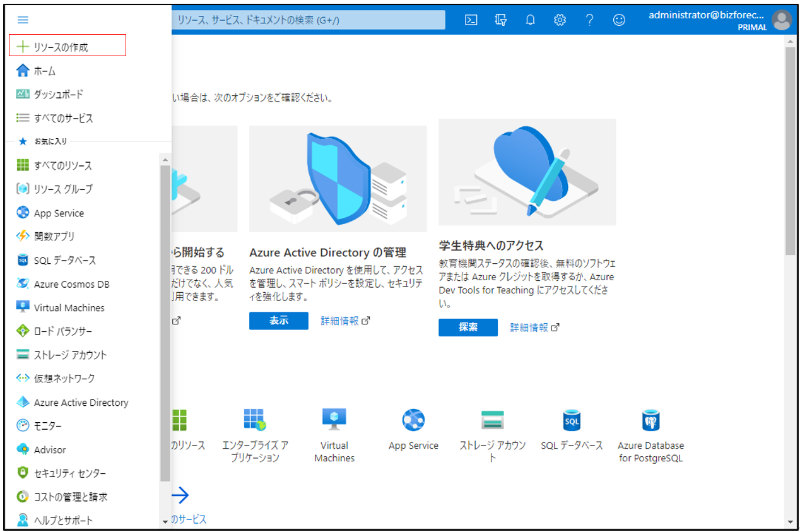
Task: Collapse the hamburger navigation menu
Action: [23, 20]
